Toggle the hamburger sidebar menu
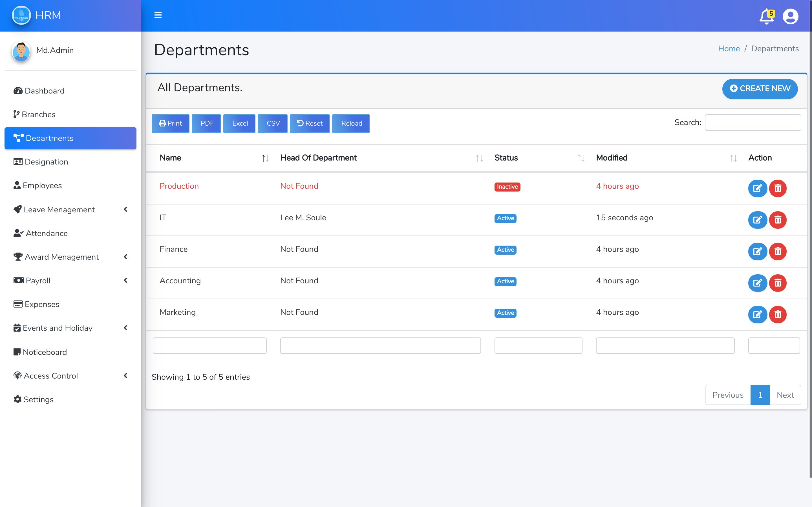 click(x=158, y=15)
